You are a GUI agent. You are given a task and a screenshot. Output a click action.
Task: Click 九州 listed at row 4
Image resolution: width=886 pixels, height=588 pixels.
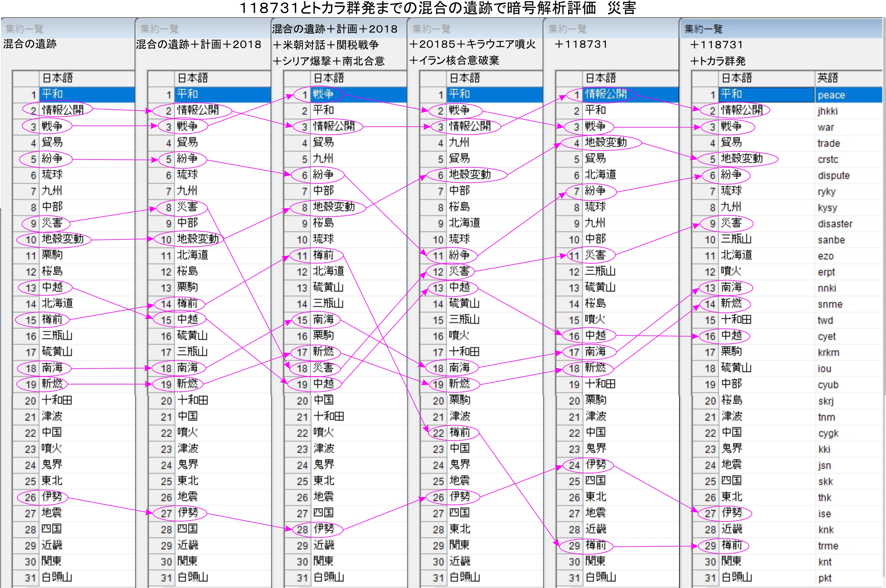(459, 143)
